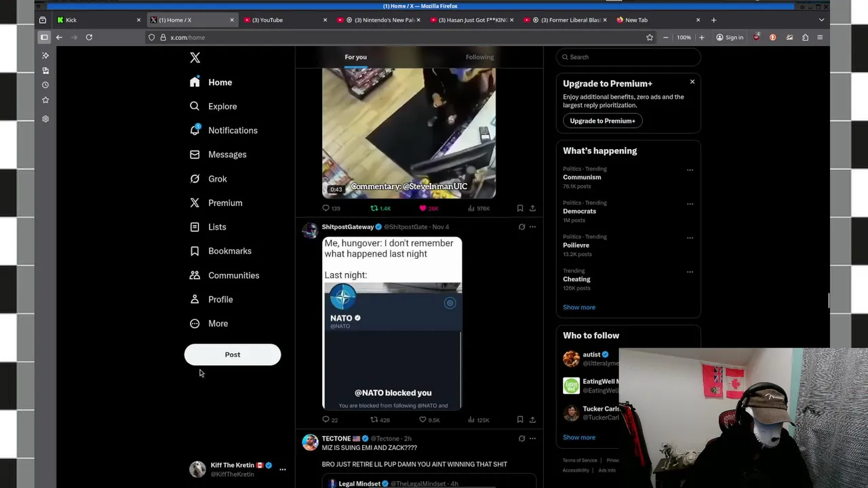Zoom out with Firefox minus button
This screenshot has width=868, height=488.
pos(665,37)
